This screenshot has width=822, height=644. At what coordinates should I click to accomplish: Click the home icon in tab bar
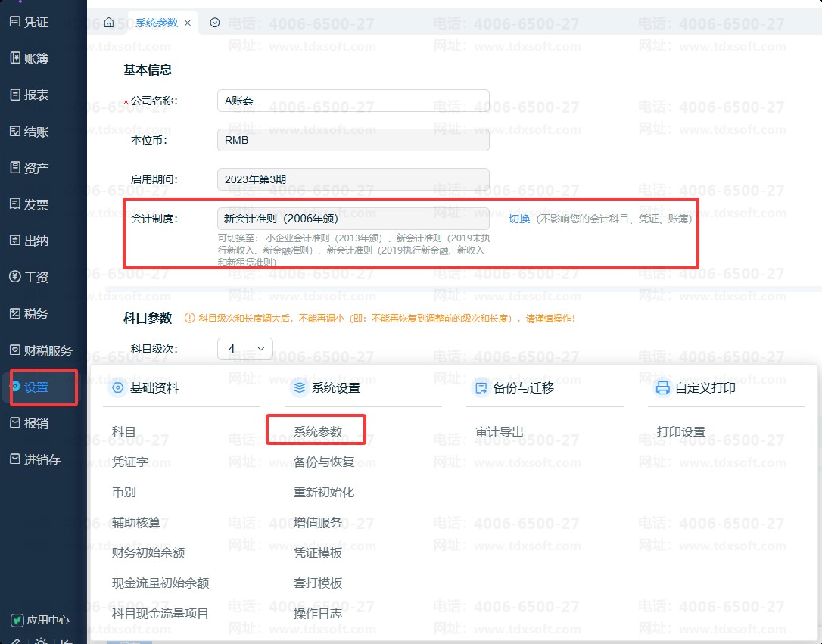[x=109, y=23]
